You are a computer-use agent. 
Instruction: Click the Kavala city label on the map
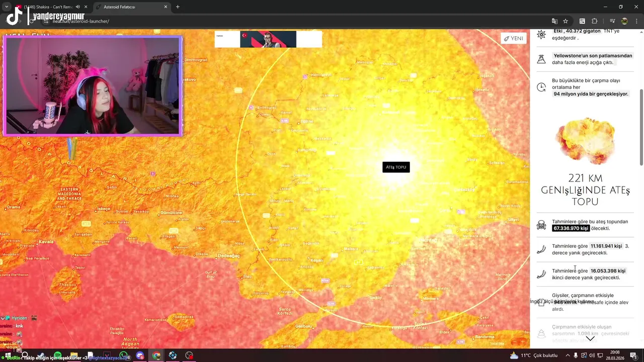coord(46,241)
